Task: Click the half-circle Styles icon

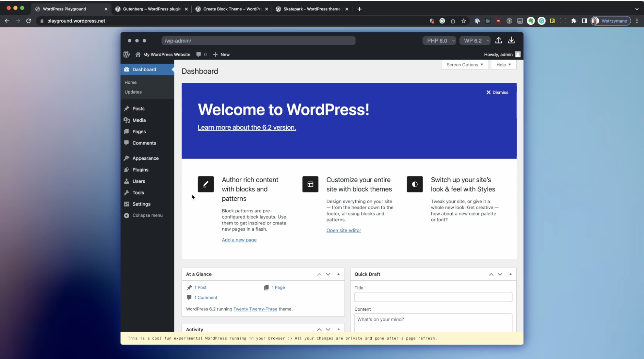Action: point(415,184)
